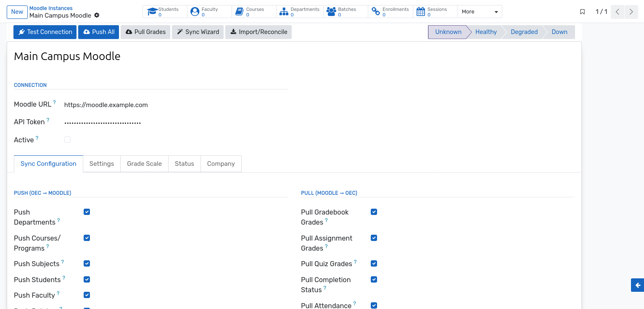The width and height of the screenshot is (644, 309).
Task: Open the Moodle Instances breadcrumb link
Action: point(51,8)
